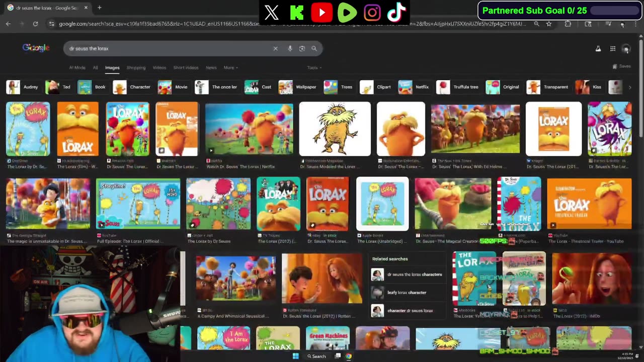This screenshot has width=644, height=362.
Task: Open the 'The Lorax - Theatrical Trailer' thumbnail
Action: (x=589, y=203)
